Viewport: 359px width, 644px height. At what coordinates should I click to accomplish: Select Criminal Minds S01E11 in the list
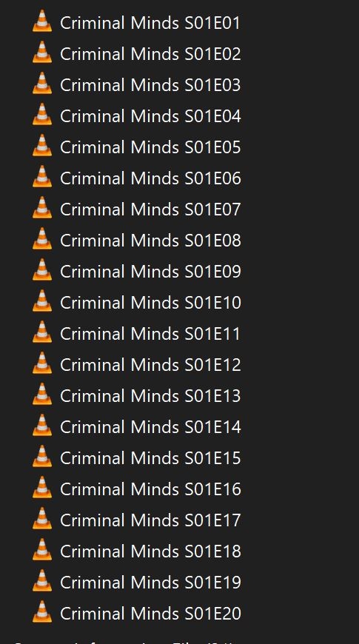150,334
